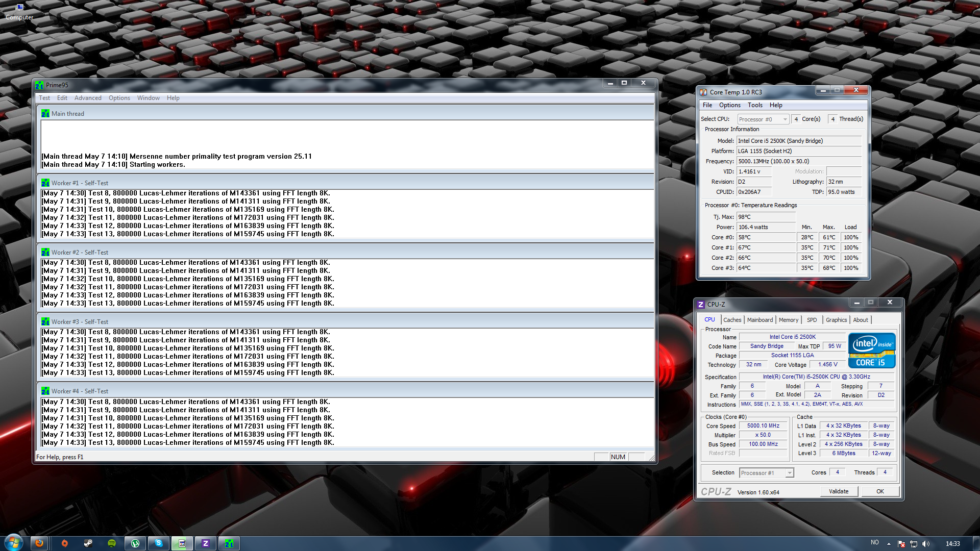Click CPU-Z Core Speed value 5000.10 MHz
This screenshot has height=551, width=980.
pyautogui.click(x=763, y=426)
